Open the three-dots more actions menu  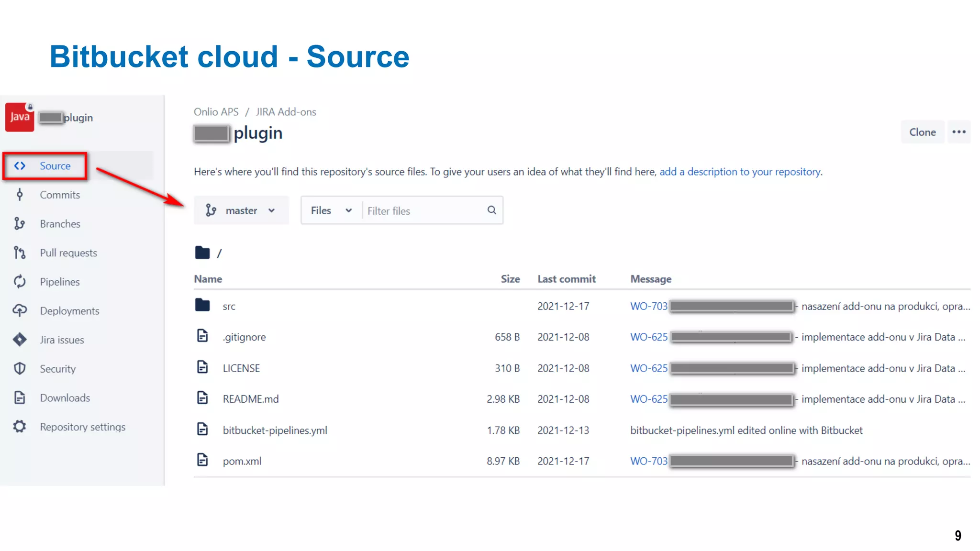click(x=959, y=132)
